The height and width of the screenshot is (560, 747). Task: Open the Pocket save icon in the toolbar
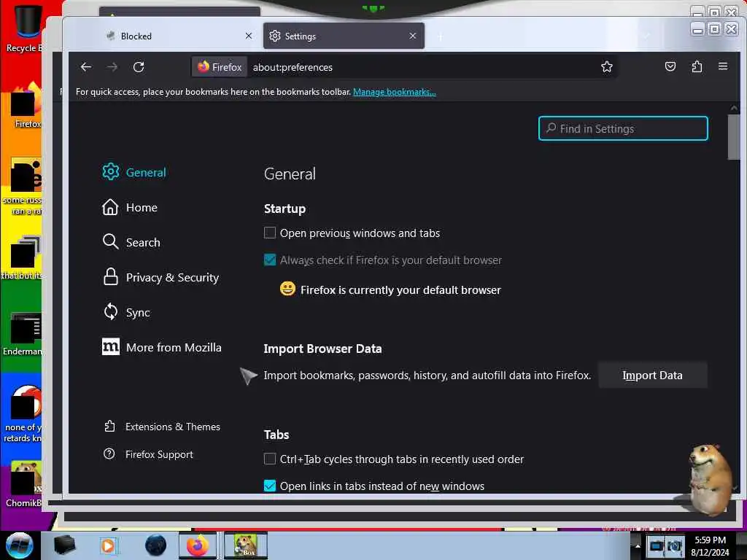[x=670, y=66]
